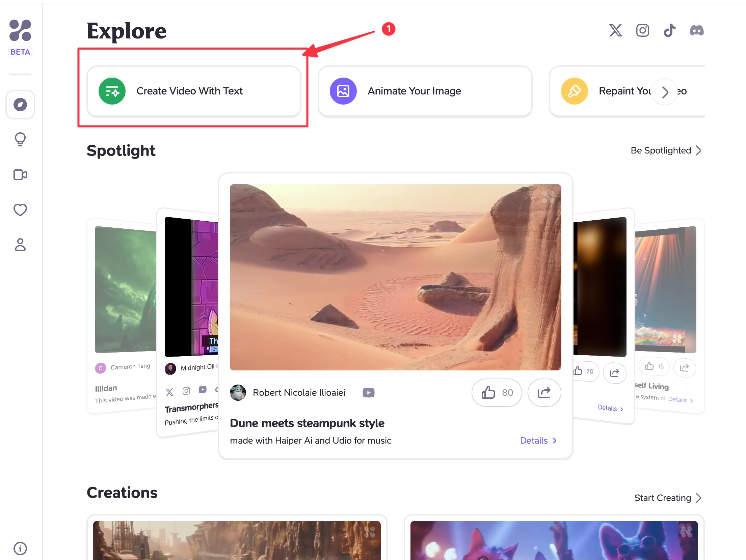Open the Instagram link in header
The height and width of the screenshot is (560, 746).
(x=643, y=30)
